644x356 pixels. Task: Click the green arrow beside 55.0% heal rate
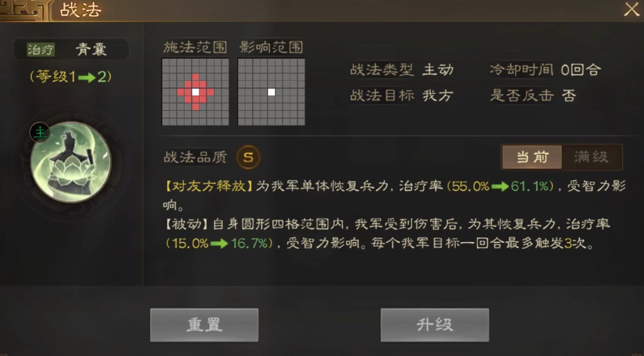coord(500,187)
